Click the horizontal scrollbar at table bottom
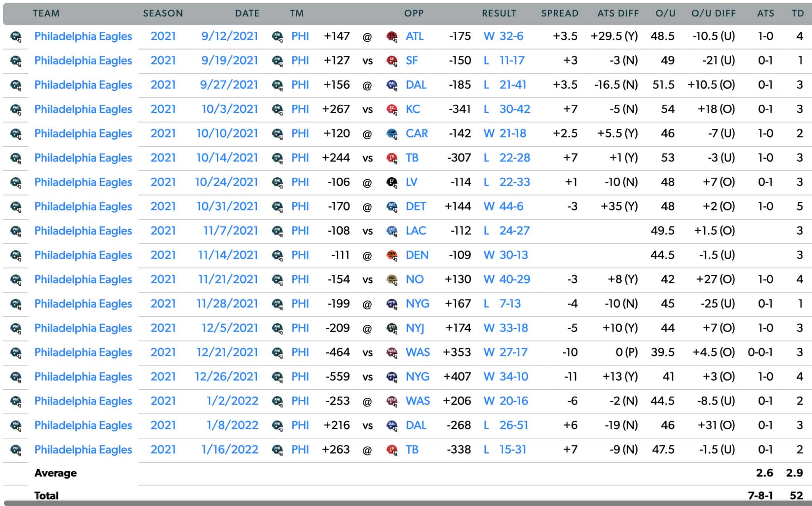 click(x=408, y=503)
